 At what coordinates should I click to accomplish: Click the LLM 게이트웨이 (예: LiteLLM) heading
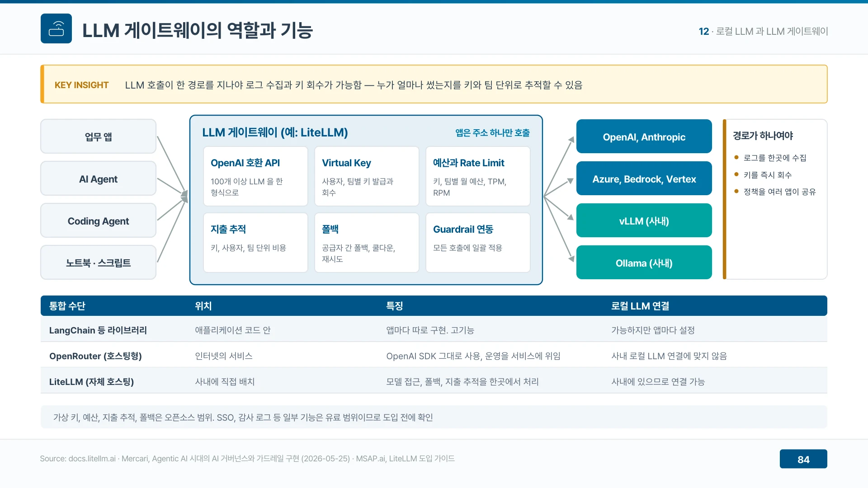click(x=275, y=132)
